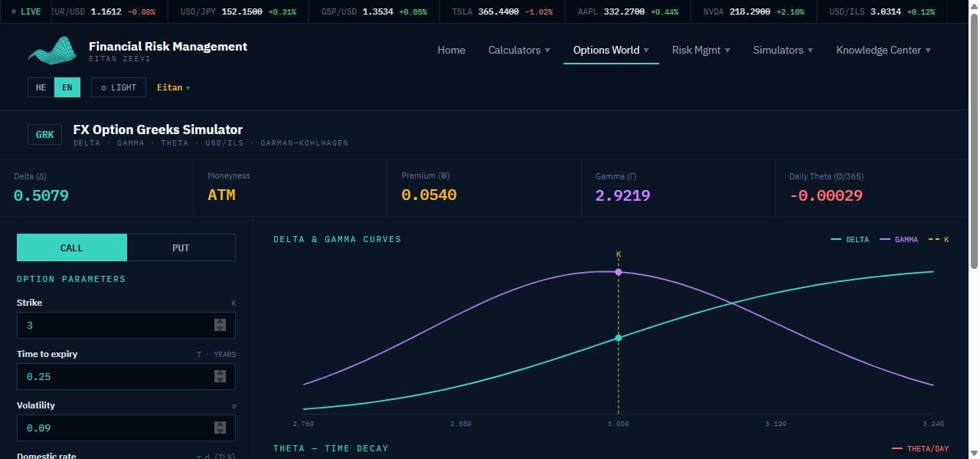Click the GBP/USD ticker quote

tap(374, 12)
